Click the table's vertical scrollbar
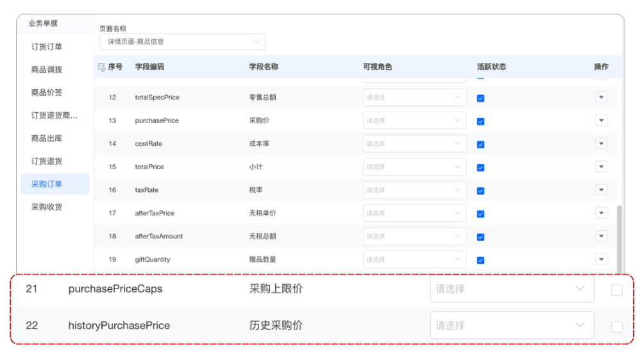Screen dimensions: 644x361 pos(619,237)
